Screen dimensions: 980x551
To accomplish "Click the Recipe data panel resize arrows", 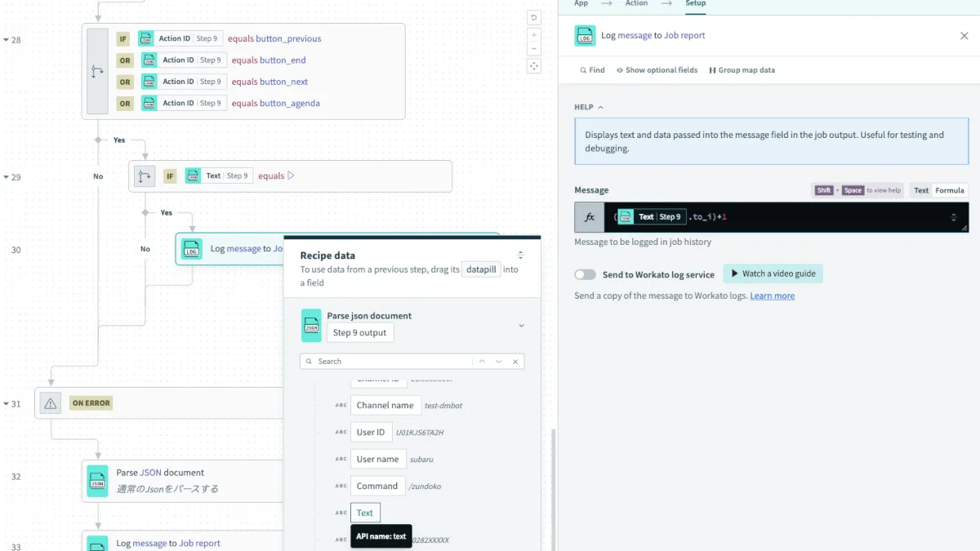I will click(x=520, y=256).
